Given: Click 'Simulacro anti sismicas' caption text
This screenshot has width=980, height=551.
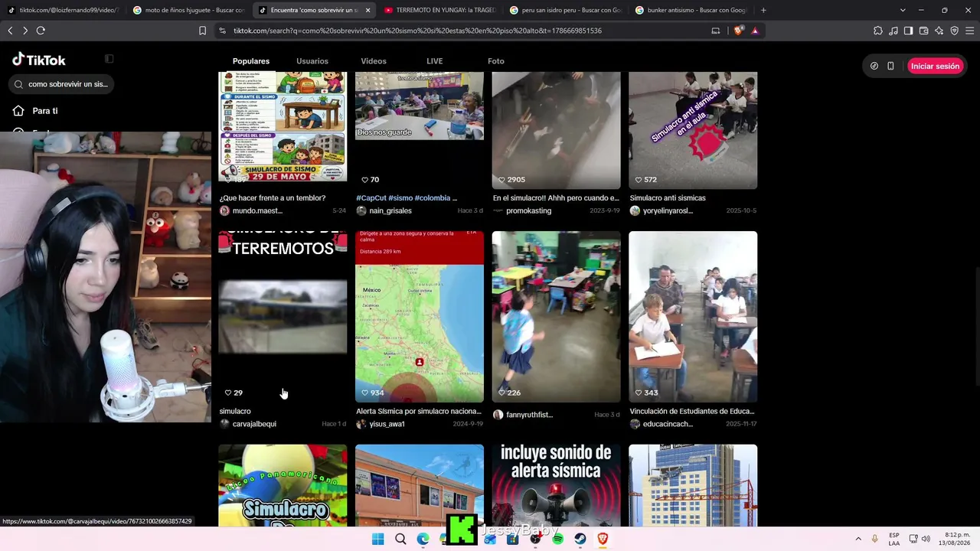Looking at the screenshot, I should (x=668, y=198).
